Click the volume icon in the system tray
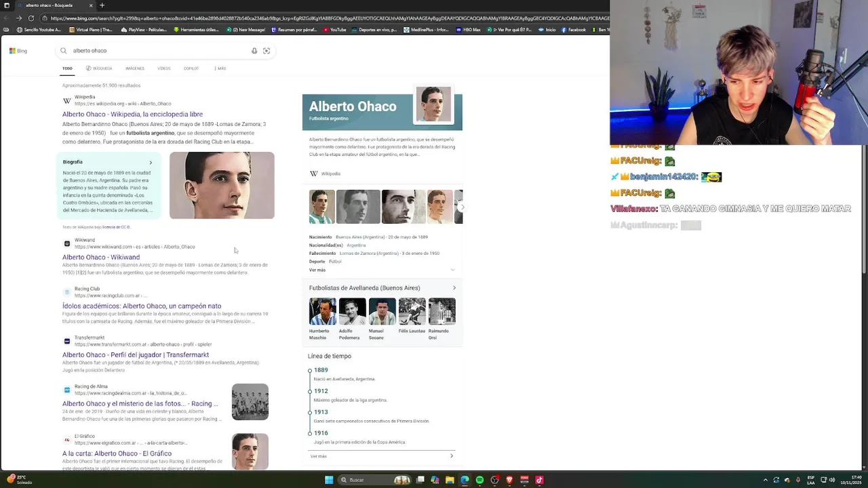Screen dimensions: 868x488 pos(832,480)
